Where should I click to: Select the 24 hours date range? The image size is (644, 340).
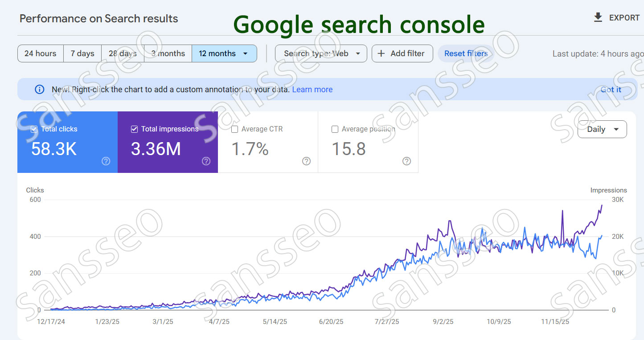40,53
